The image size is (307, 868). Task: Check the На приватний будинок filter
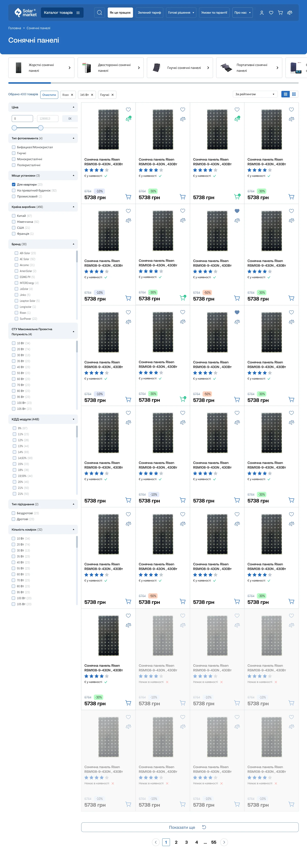pyautogui.click(x=13, y=190)
